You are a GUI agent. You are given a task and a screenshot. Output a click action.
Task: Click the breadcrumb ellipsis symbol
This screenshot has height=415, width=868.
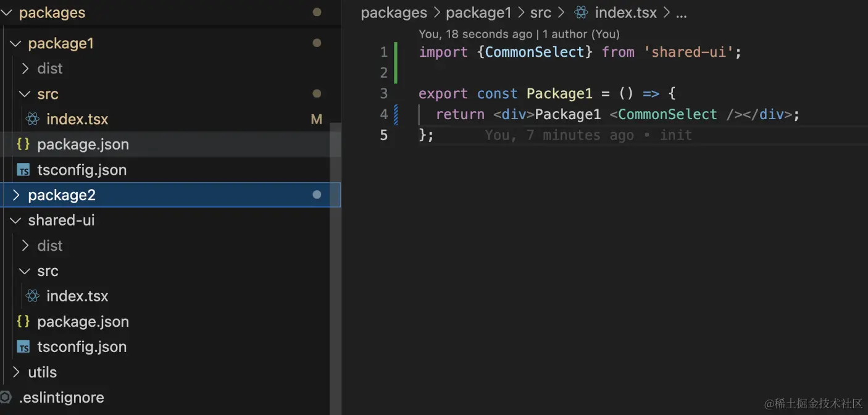coord(681,14)
